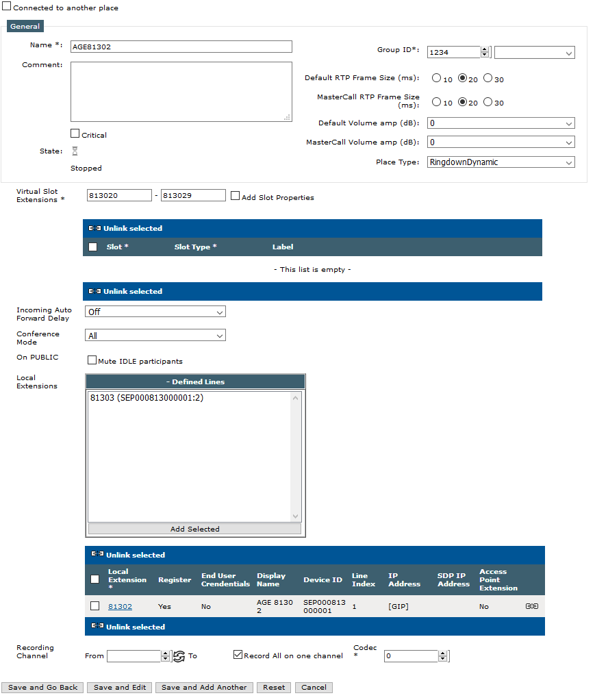Click the Defined Lines list scrollbar up arrow
The width and height of the screenshot is (595, 700).
click(x=296, y=398)
